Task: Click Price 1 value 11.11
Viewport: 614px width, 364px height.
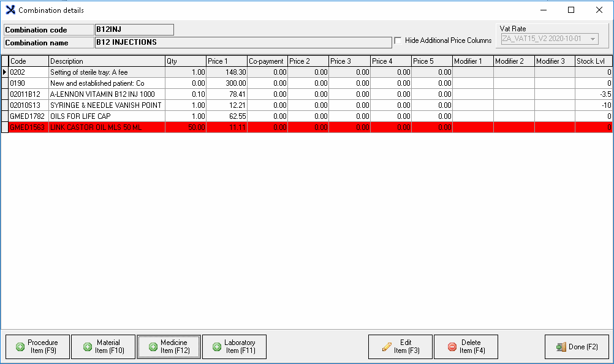Action: click(x=227, y=127)
